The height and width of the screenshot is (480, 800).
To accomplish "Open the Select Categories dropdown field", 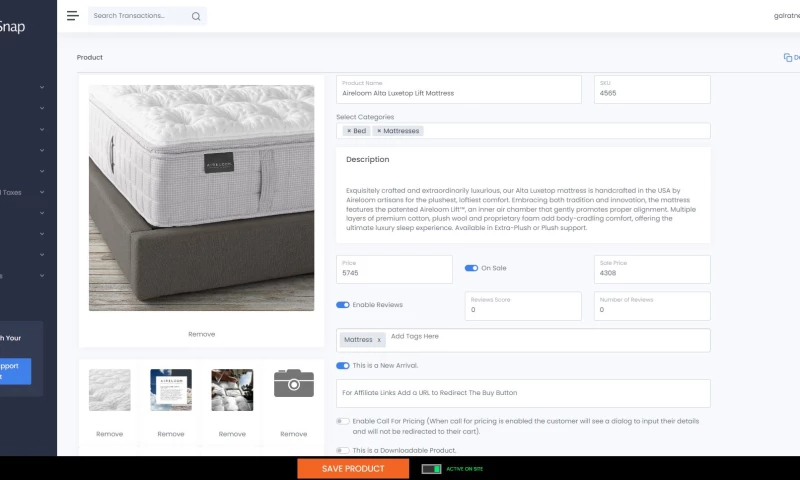I will pyautogui.click(x=560, y=131).
